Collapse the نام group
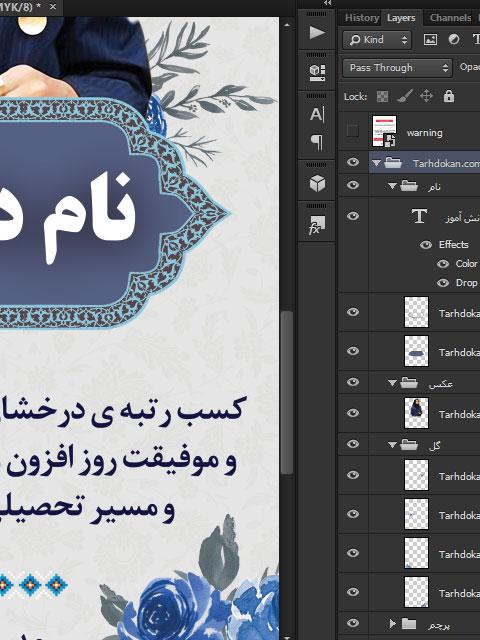480x640 pixels. coord(392,186)
